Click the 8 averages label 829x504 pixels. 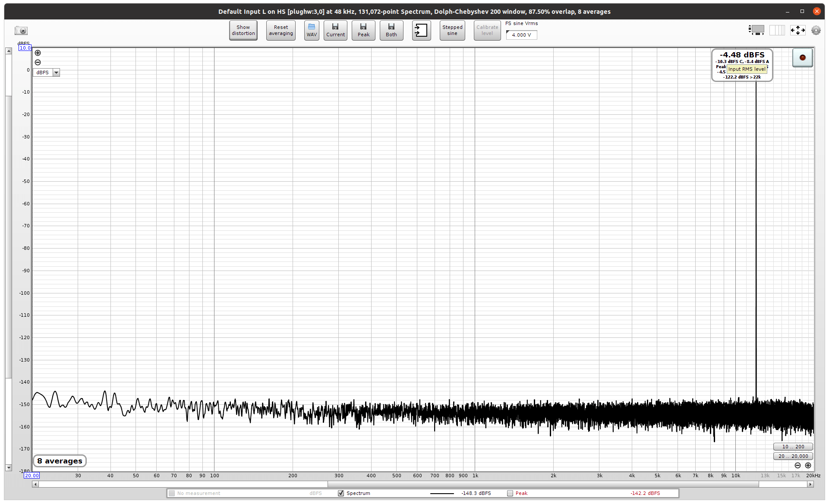[60, 461]
